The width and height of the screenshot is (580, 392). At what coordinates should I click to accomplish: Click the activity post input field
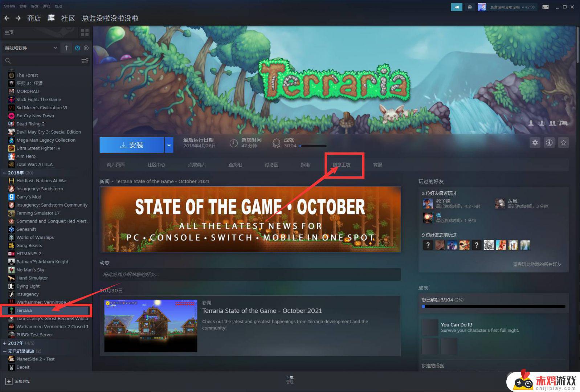click(250, 274)
